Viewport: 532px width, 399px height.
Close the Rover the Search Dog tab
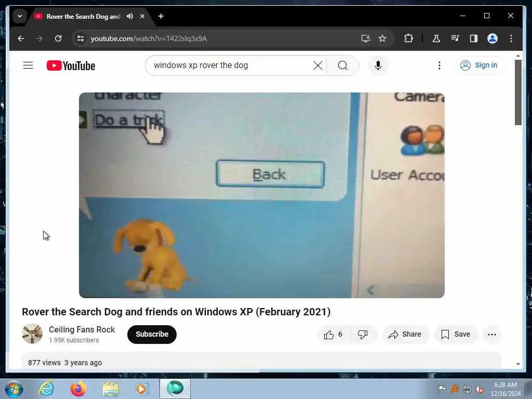[x=142, y=16]
